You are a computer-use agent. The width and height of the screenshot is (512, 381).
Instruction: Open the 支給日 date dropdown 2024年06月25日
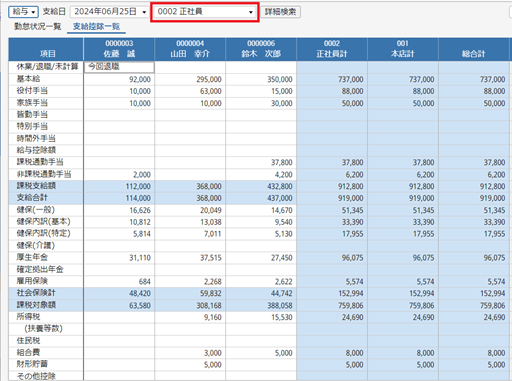(x=109, y=12)
